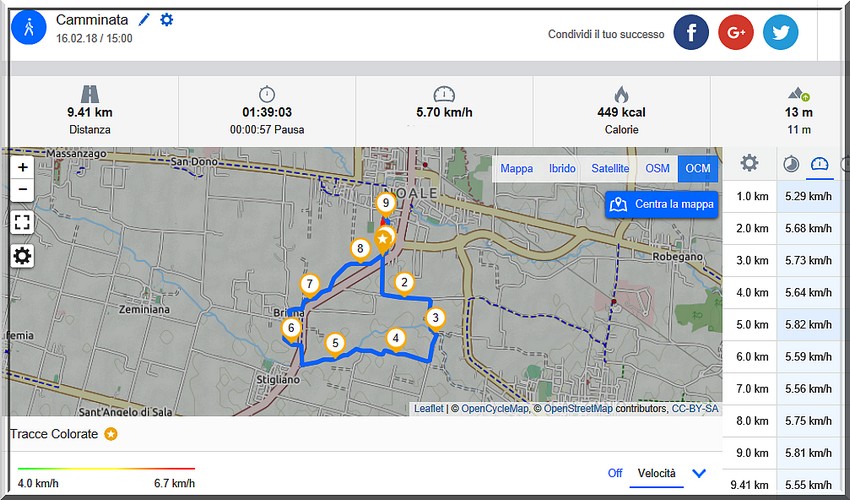This screenshot has width=850, height=500.
Task: Click the speedometer average speed icon
Action: pos(444,94)
